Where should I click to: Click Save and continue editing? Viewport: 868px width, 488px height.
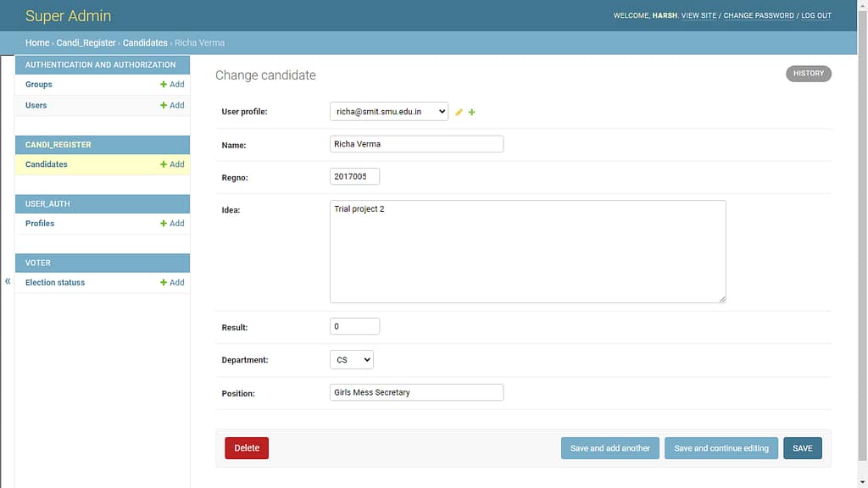[721, 448]
